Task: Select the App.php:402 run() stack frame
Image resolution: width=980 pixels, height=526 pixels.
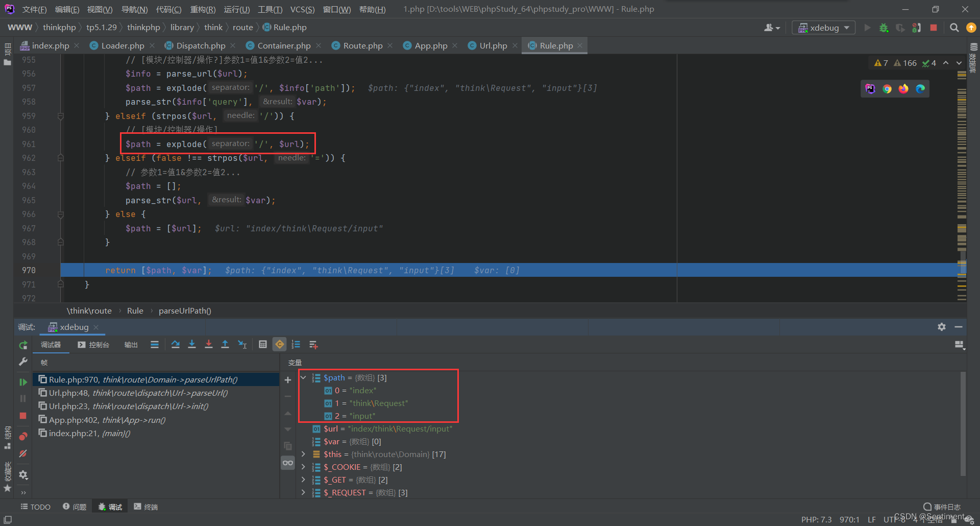Action: click(x=156, y=420)
